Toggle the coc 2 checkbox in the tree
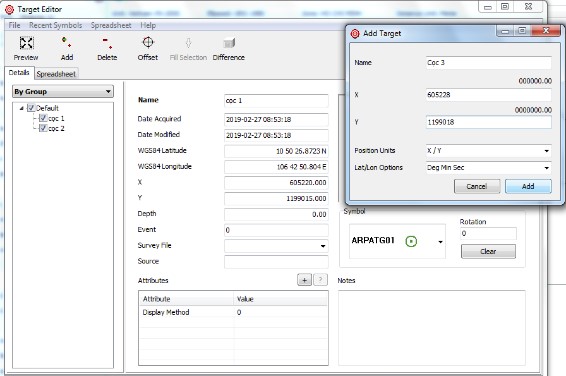Screen dimensions: 566x376 pos(43,128)
